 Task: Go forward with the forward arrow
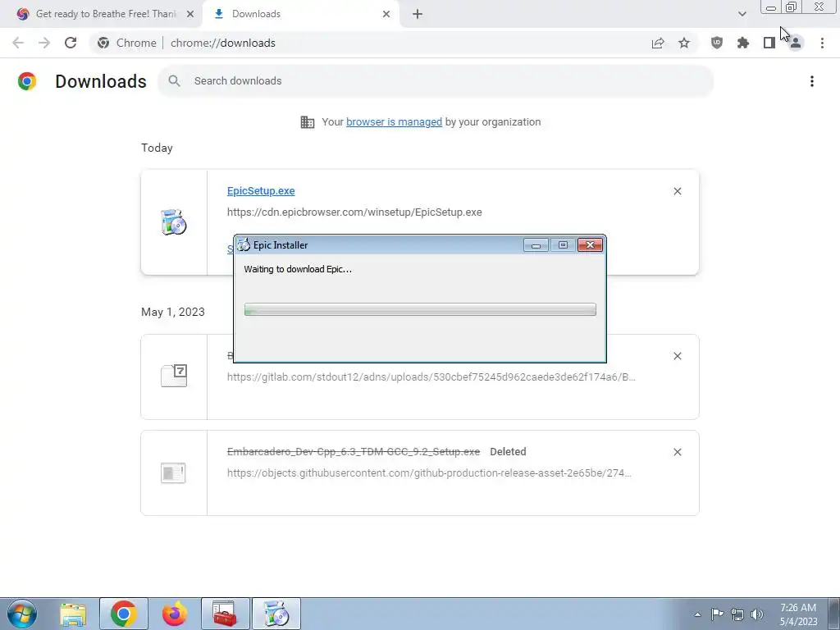pos(44,43)
